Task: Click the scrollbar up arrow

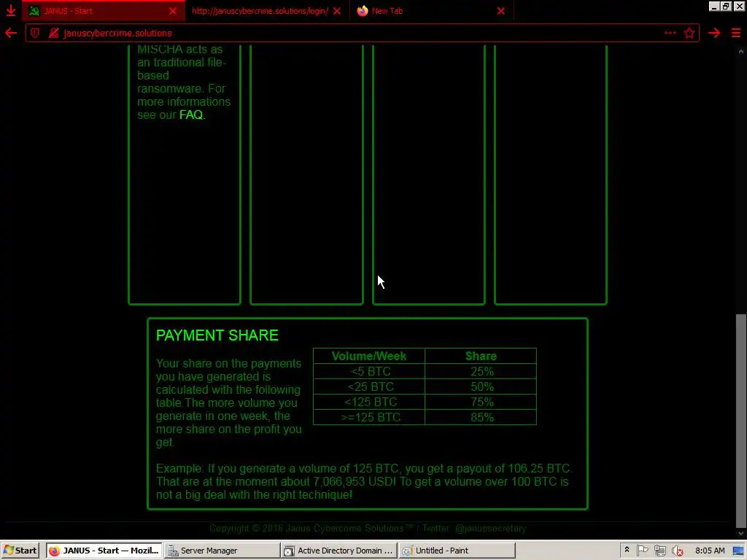Action: click(x=740, y=50)
